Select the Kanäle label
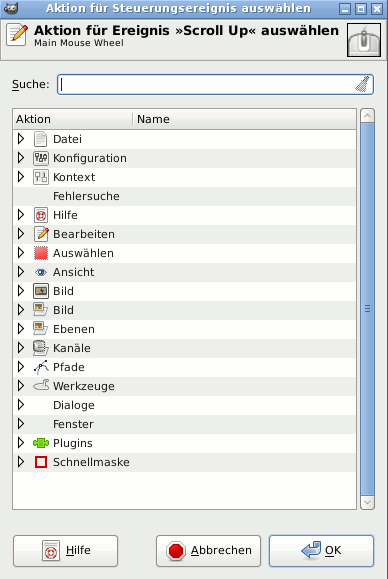This screenshot has height=579, width=388. (72, 348)
